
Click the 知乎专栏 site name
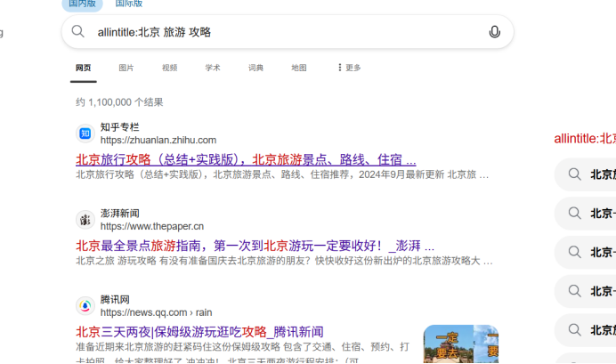tap(120, 127)
